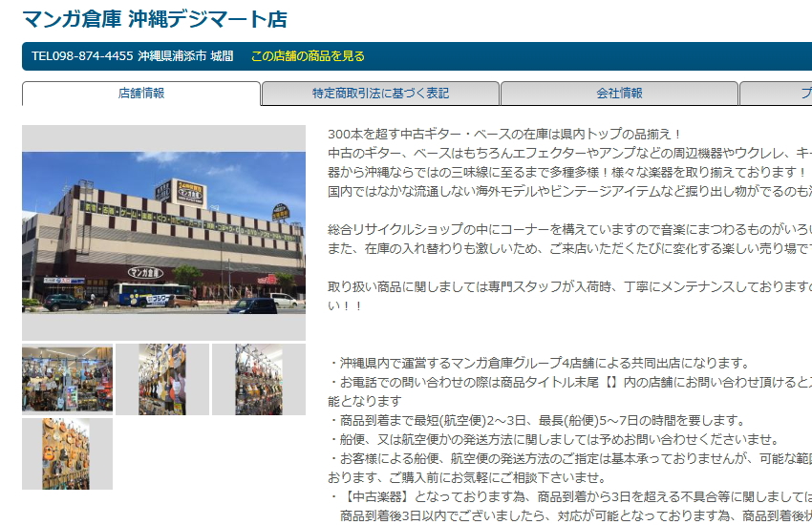Click the マンガ倉庫 沖縄デジマート店 heading
812x525 pixels.
155,19
